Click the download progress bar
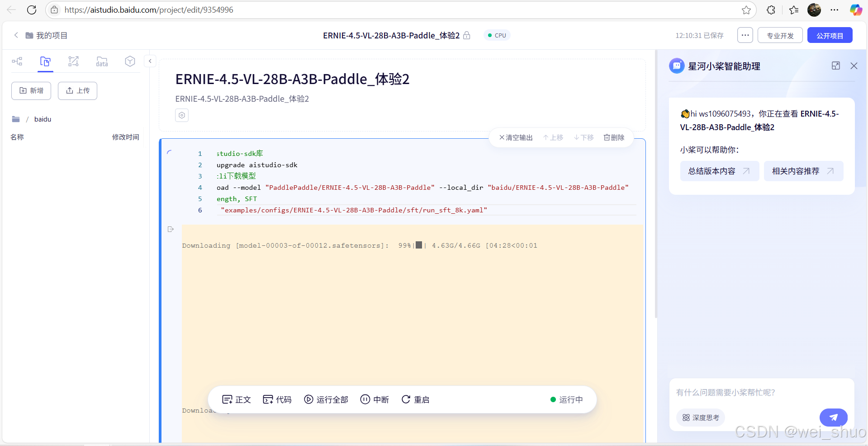 coord(419,245)
